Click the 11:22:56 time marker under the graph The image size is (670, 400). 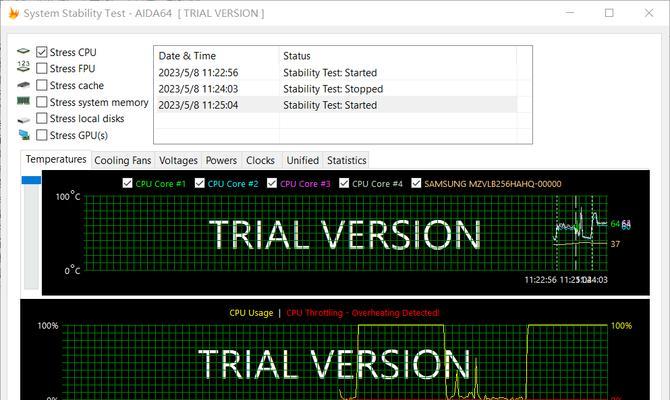541,280
